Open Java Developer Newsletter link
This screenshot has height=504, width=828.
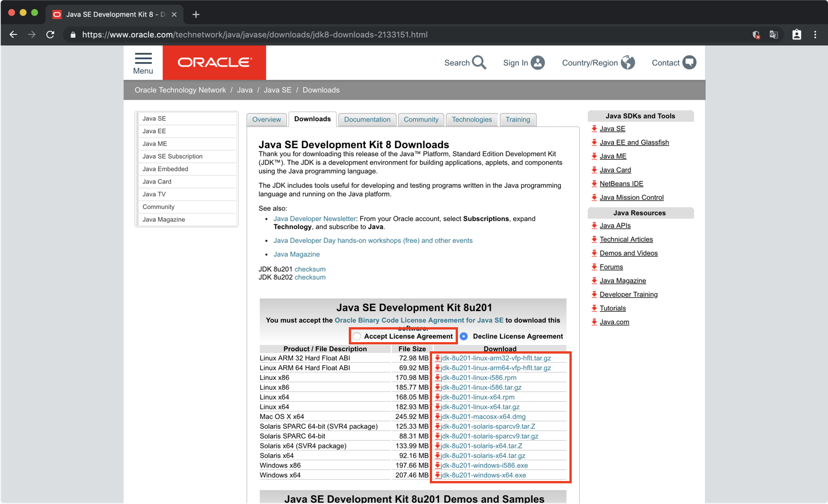point(315,219)
